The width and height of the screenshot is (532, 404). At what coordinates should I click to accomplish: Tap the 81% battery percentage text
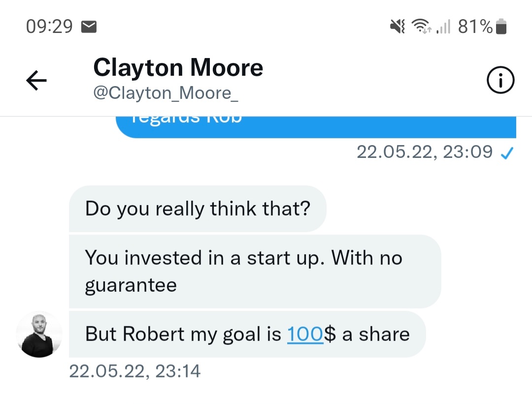[475, 27]
